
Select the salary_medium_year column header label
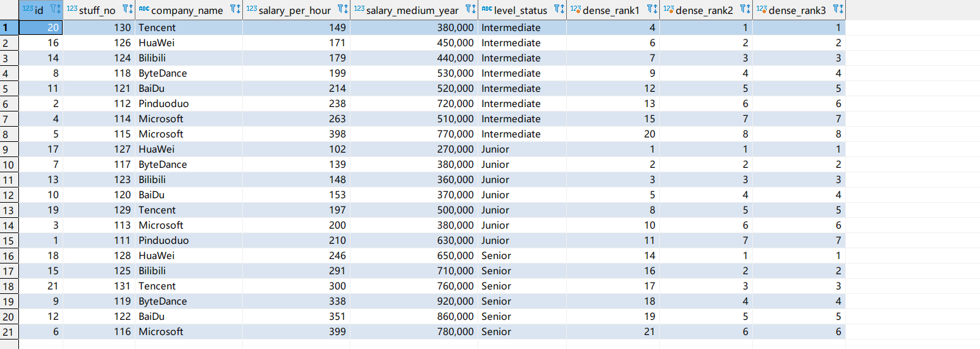click(x=412, y=10)
